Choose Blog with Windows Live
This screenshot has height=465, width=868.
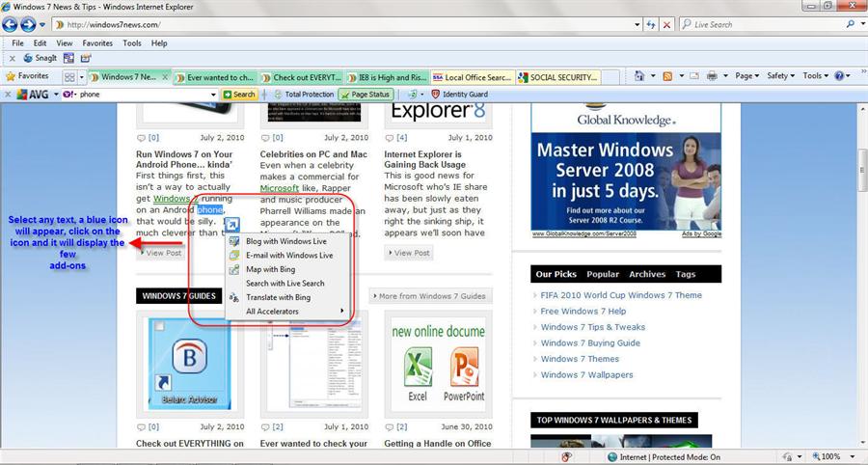tap(287, 241)
